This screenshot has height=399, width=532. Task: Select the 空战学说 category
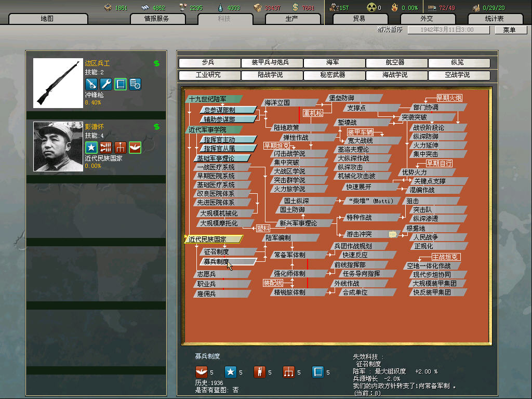[459, 75]
